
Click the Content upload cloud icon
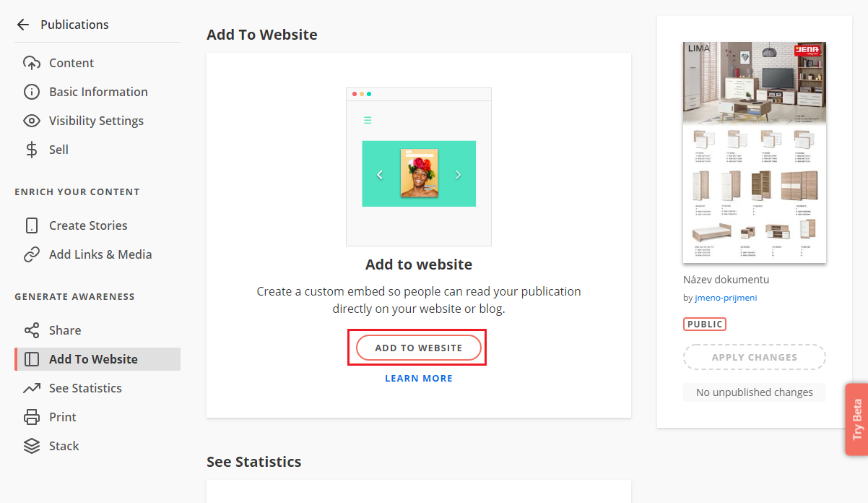[x=32, y=63]
